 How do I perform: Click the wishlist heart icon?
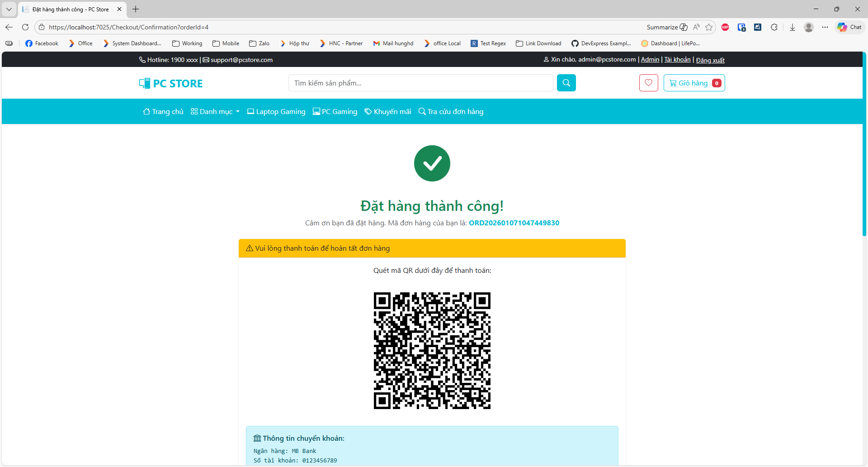[649, 83]
